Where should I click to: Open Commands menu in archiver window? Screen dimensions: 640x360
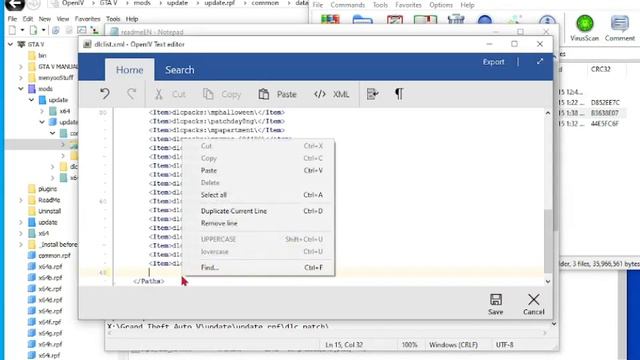coord(347,5)
